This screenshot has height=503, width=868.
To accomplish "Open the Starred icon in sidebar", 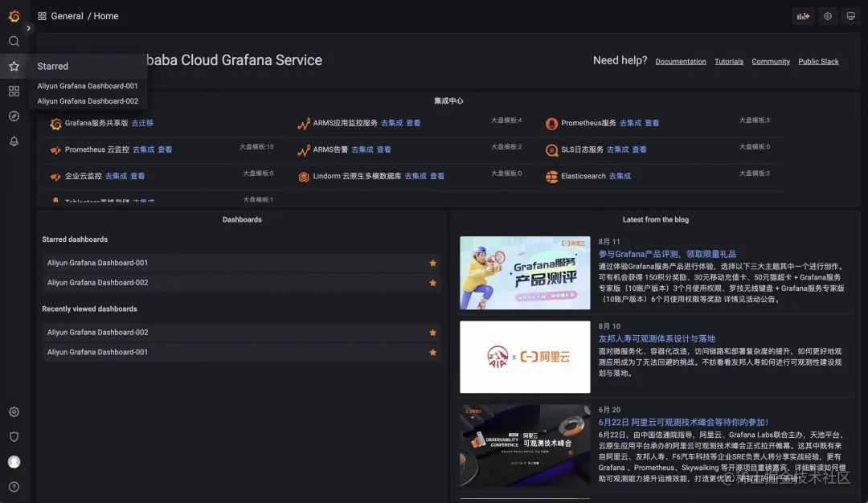I will click(14, 67).
